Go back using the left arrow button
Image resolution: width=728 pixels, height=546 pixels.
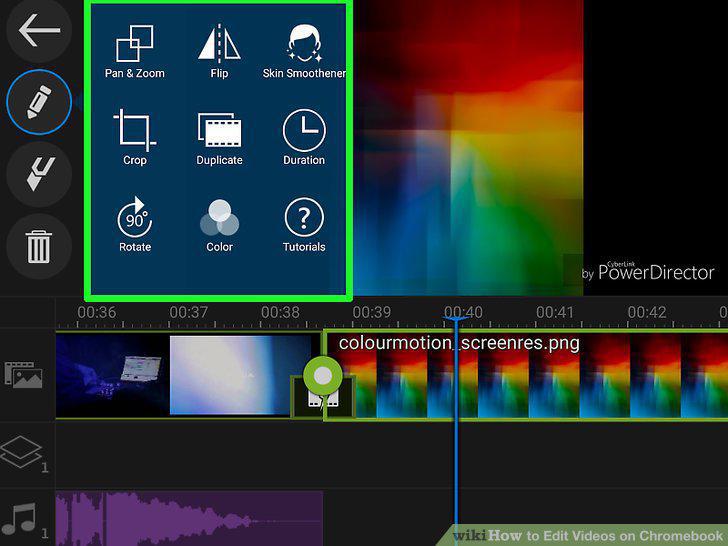39,30
